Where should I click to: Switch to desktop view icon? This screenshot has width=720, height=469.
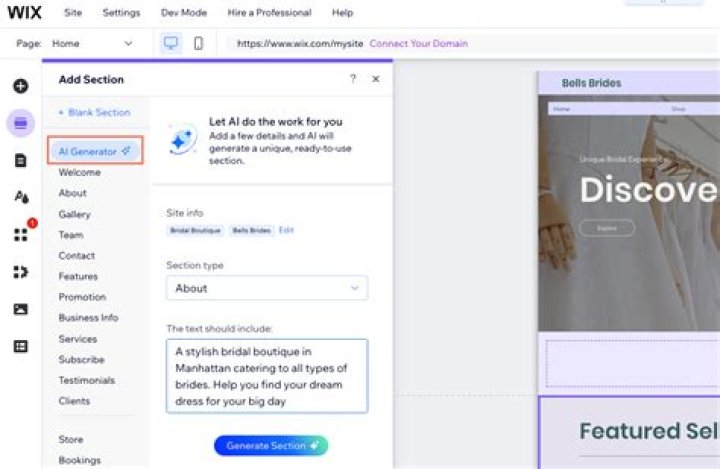click(171, 43)
